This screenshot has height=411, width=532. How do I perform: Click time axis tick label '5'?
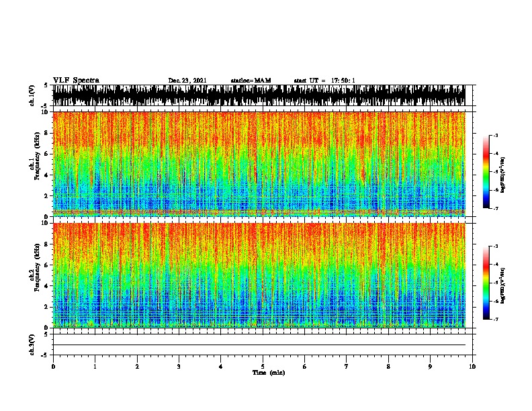pos(263,367)
